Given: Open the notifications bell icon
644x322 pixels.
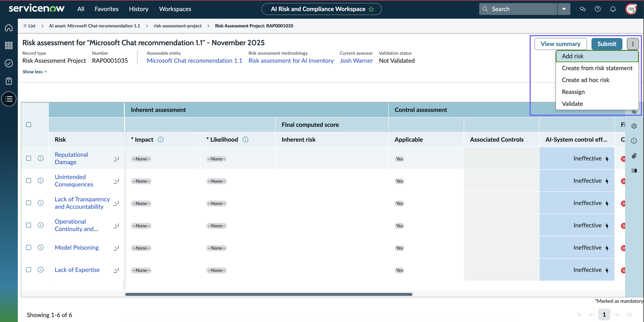Looking at the screenshot, I should coord(613,9).
